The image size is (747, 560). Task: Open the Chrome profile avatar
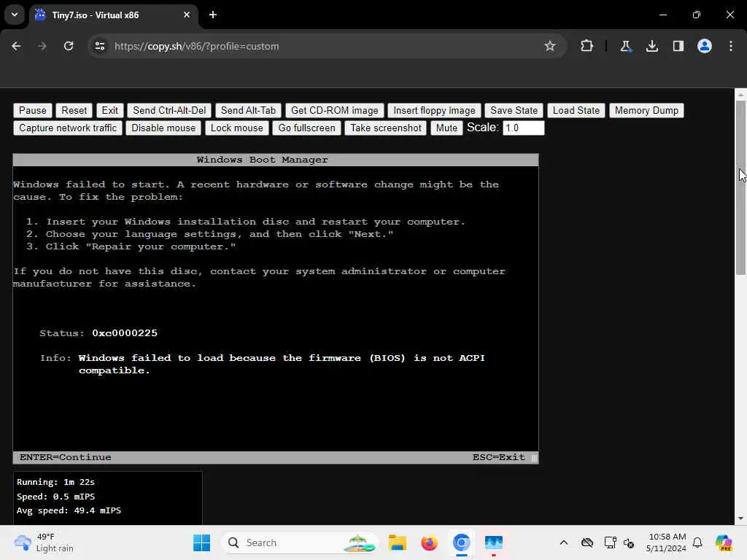coord(704,46)
